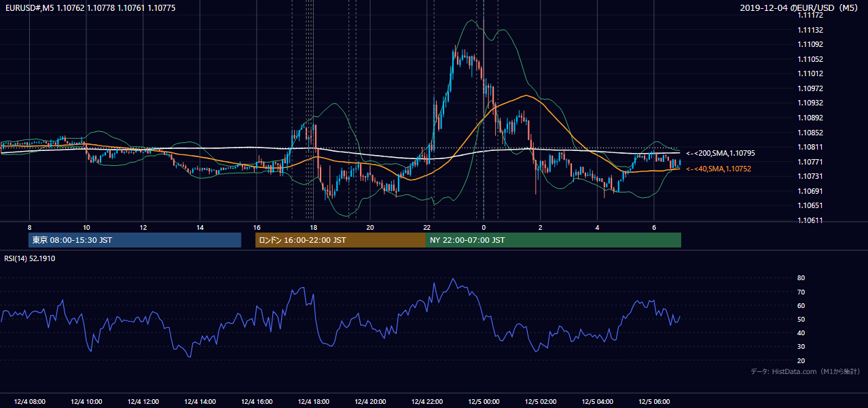Click the bottom date label 12/5 02:00

(x=541, y=402)
